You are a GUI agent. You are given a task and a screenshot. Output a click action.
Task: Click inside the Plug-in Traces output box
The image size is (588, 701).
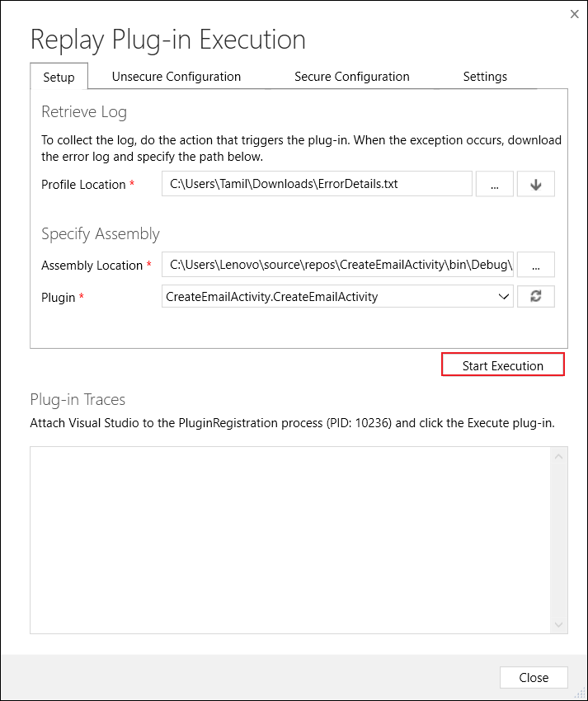(x=289, y=539)
